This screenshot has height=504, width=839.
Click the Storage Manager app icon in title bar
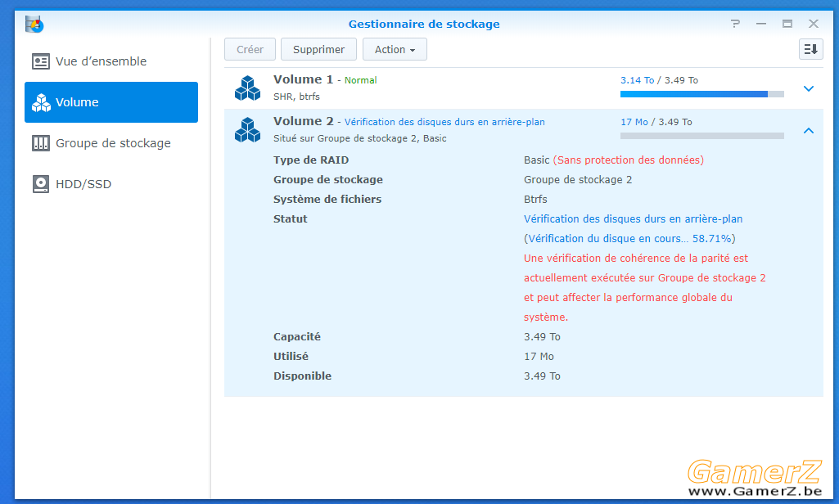34,24
